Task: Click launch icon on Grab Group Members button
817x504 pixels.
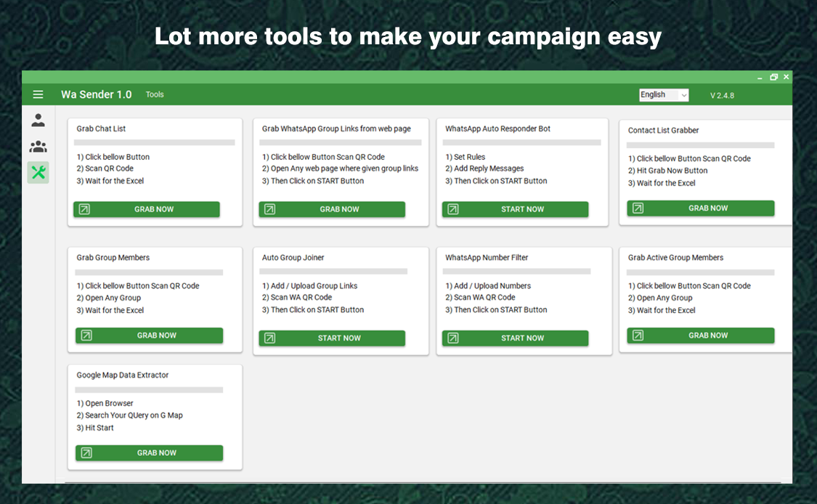Action: pyautogui.click(x=86, y=335)
